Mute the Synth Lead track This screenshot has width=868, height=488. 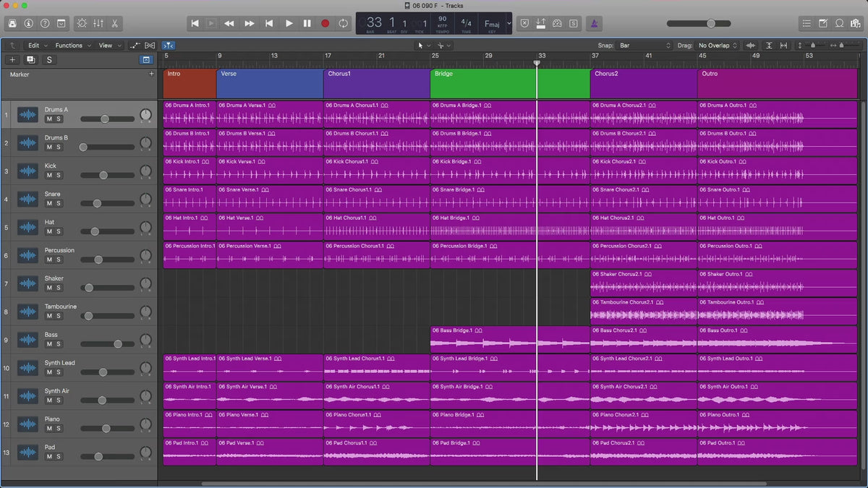[x=49, y=372]
